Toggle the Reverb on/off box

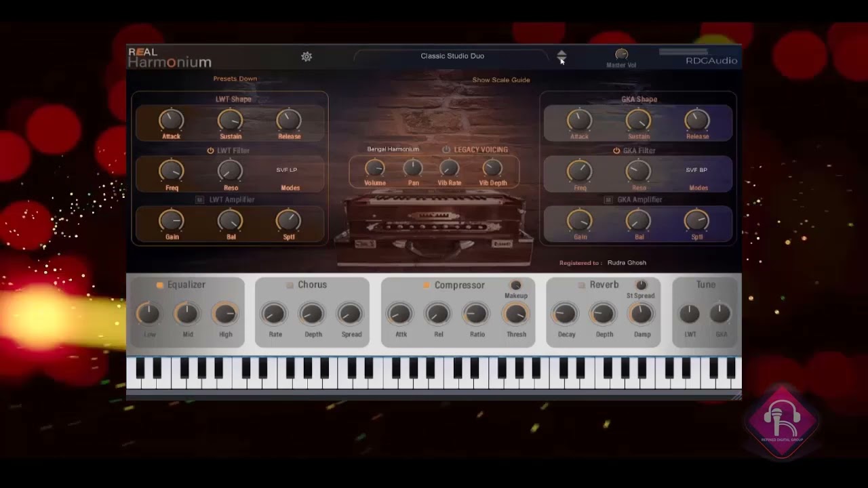581,285
